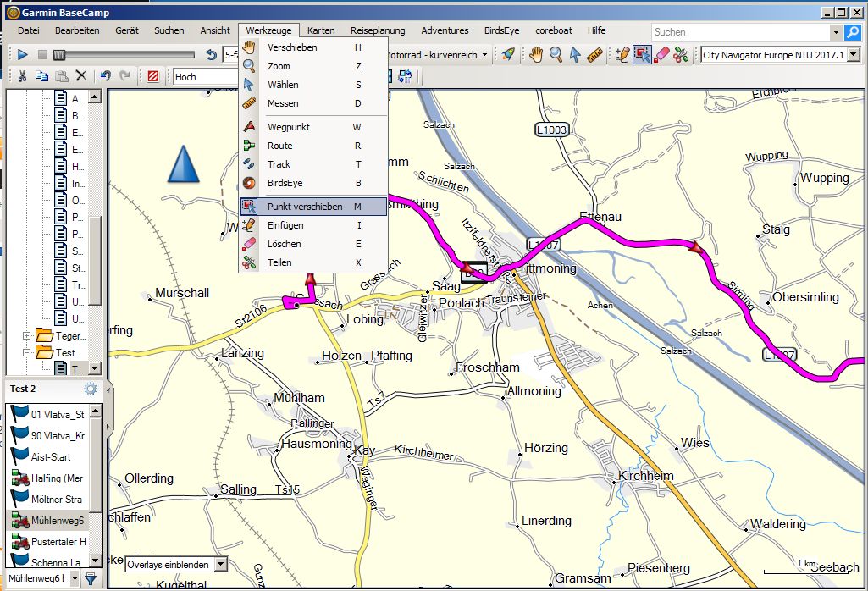Click the delete X icon in edit toolbar
The width and height of the screenshot is (868, 591).
[81, 76]
